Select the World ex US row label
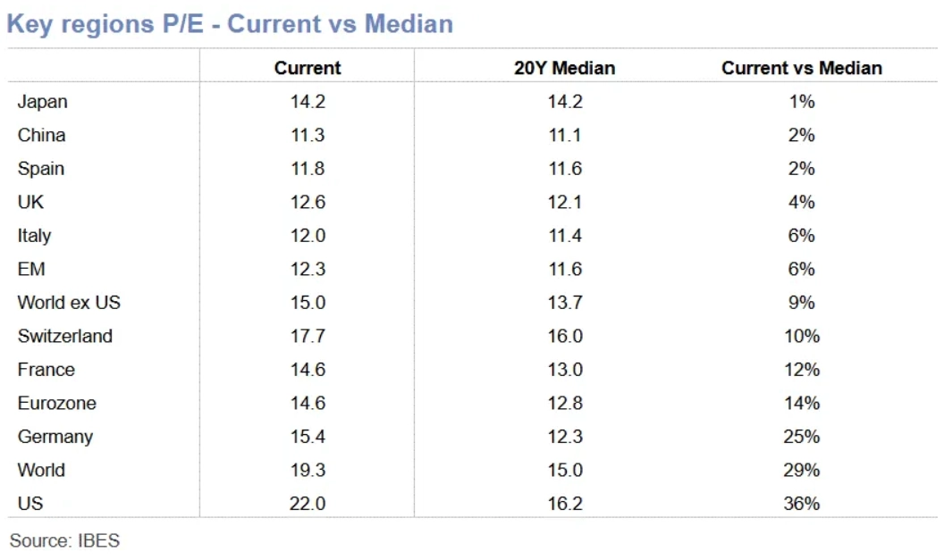The image size is (944, 560). coord(69,302)
